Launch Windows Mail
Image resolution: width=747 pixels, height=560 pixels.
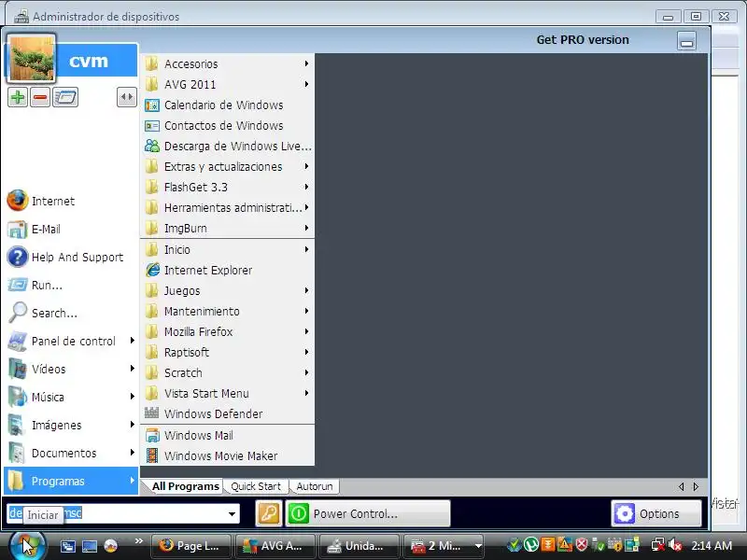click(227, 435)
